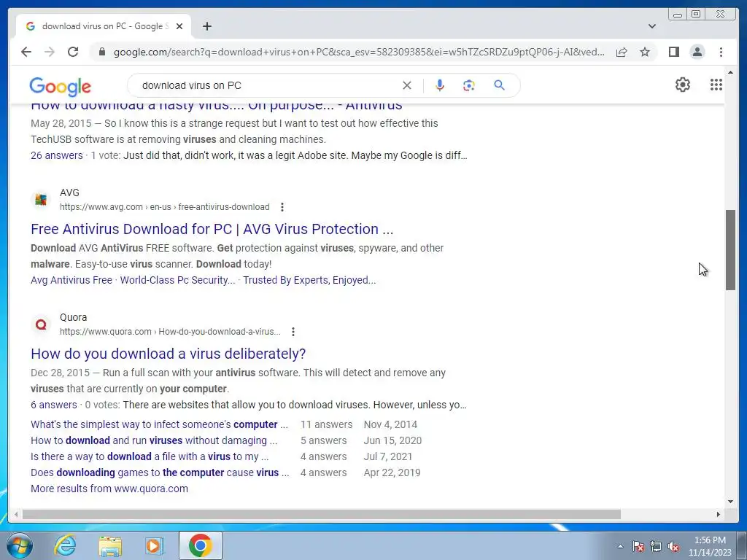The width and height of the screenshot is (747, 560).
Task: Open 'World-Class Pc Security...' sitelink
Action: coord(178,280)
